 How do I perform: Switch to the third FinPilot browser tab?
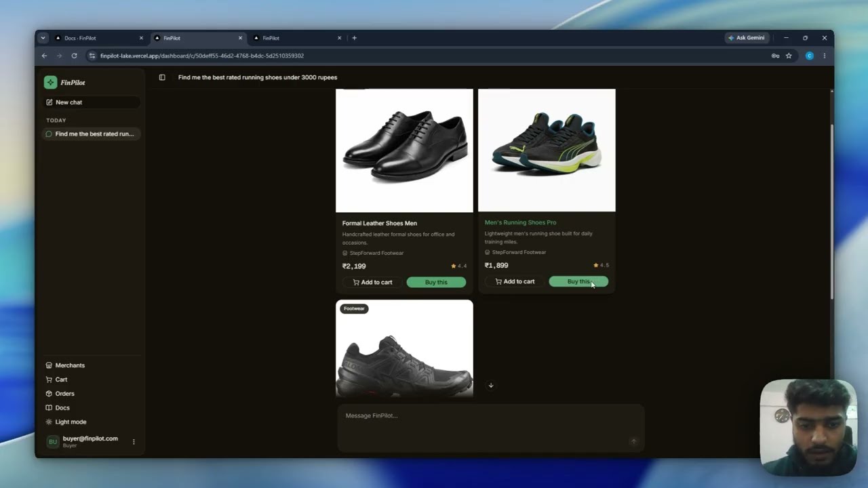(x=297, y=38)
